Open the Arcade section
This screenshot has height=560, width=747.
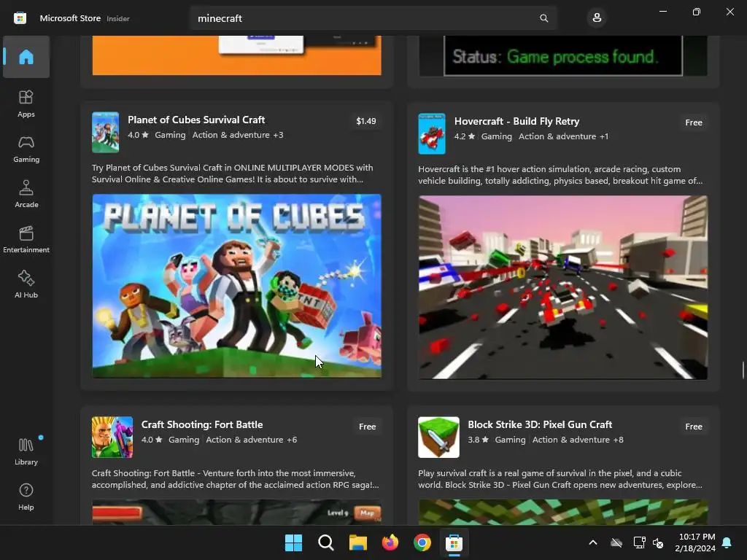(x=26, y=194)
